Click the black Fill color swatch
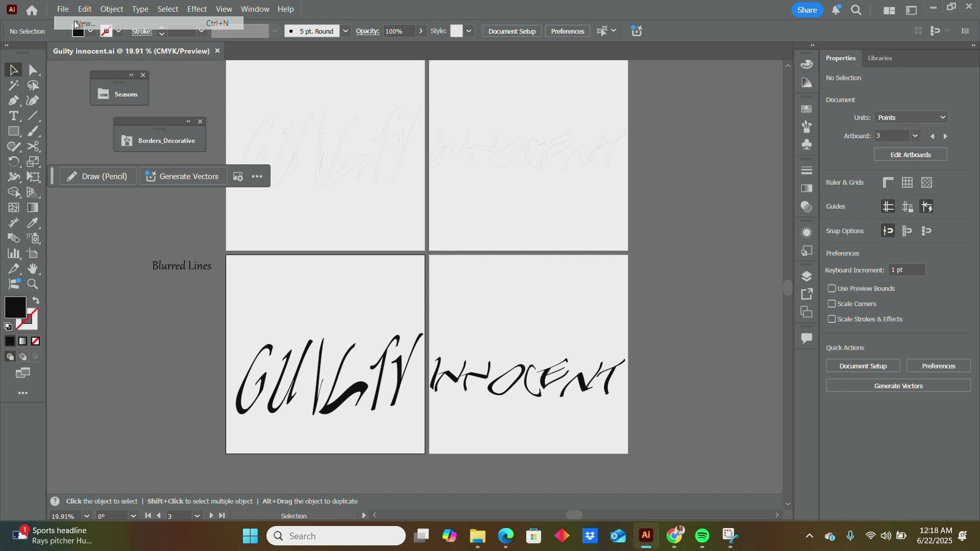This screenshot has width=980, height=551. tap(15, 307)
